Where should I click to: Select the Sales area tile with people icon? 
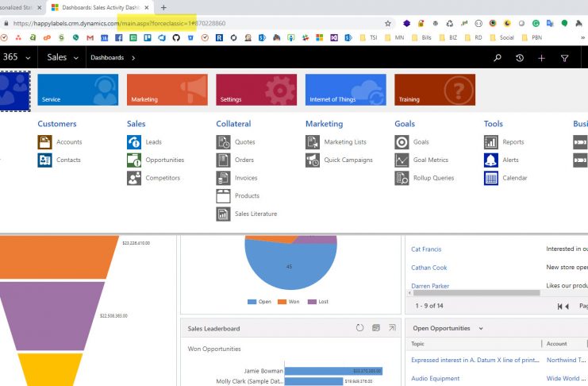click(15, 91)
